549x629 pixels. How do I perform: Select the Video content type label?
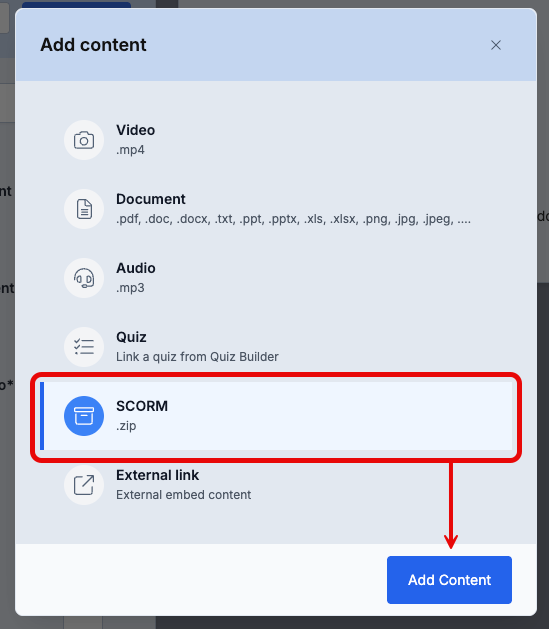click(x=136, y=130)
